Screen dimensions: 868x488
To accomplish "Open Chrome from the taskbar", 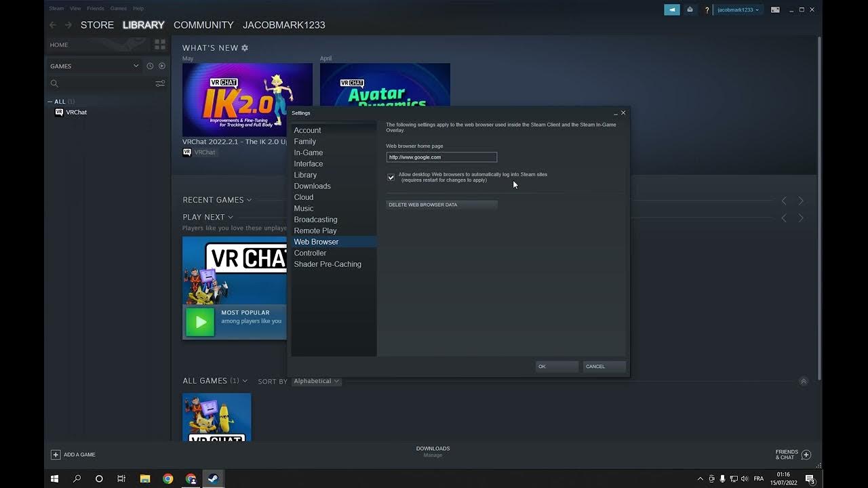I will [167, 479].
